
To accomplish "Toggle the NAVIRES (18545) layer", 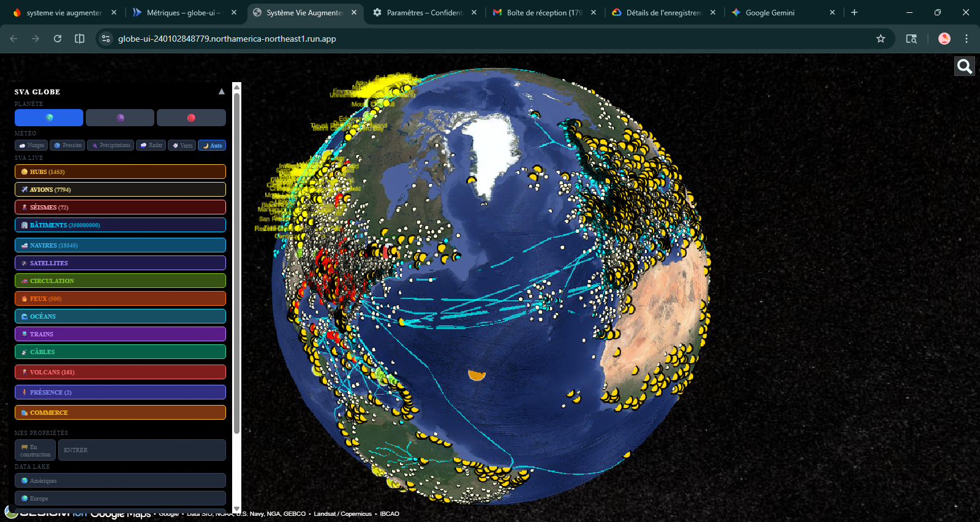I will (x=120, y=245).
